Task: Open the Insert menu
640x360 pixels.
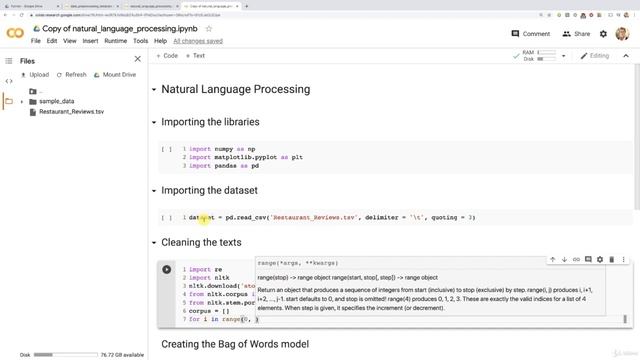Action: point(90,41)
